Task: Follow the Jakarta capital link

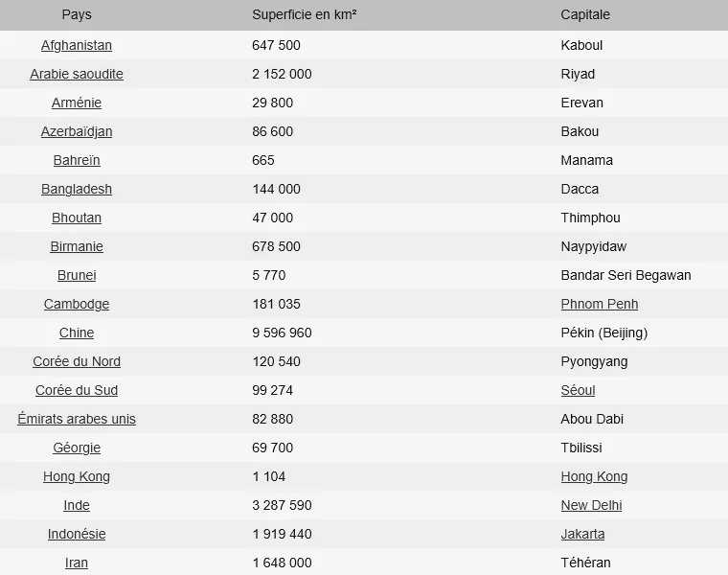Action: 582,534
